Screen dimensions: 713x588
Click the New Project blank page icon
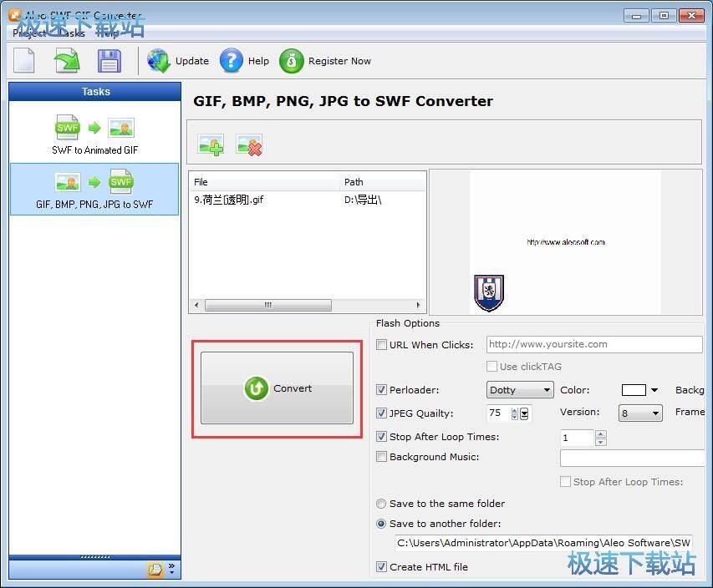24,60
